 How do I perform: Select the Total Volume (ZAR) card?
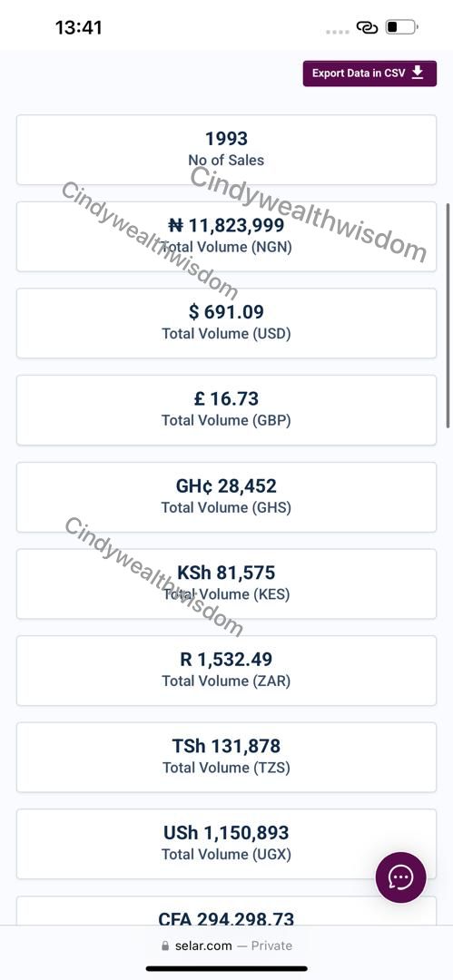226,671
